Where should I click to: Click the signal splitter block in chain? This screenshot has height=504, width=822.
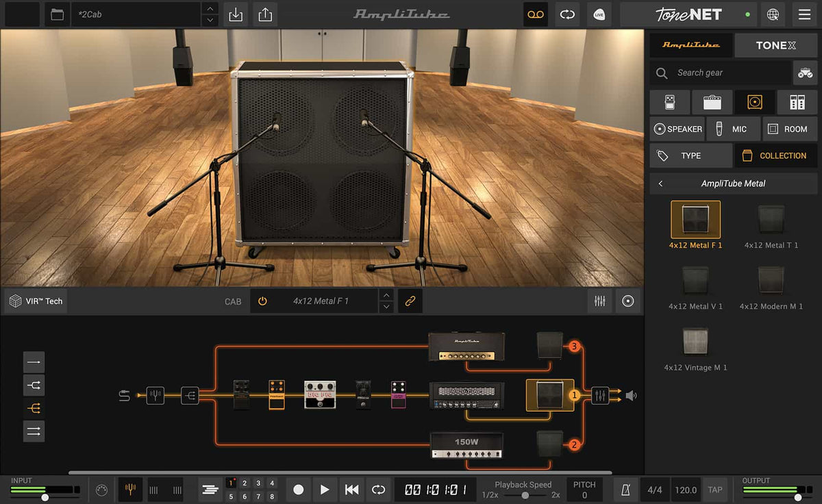pyautogui.click(x=190, y=395)
